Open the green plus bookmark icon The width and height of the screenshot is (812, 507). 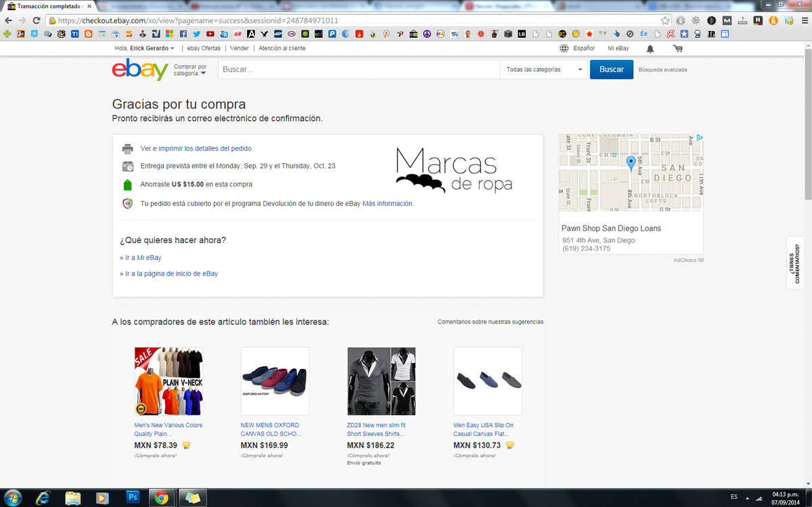tap(7, 33)
